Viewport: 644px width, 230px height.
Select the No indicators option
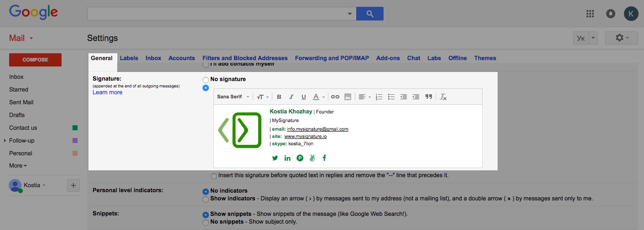206,191
